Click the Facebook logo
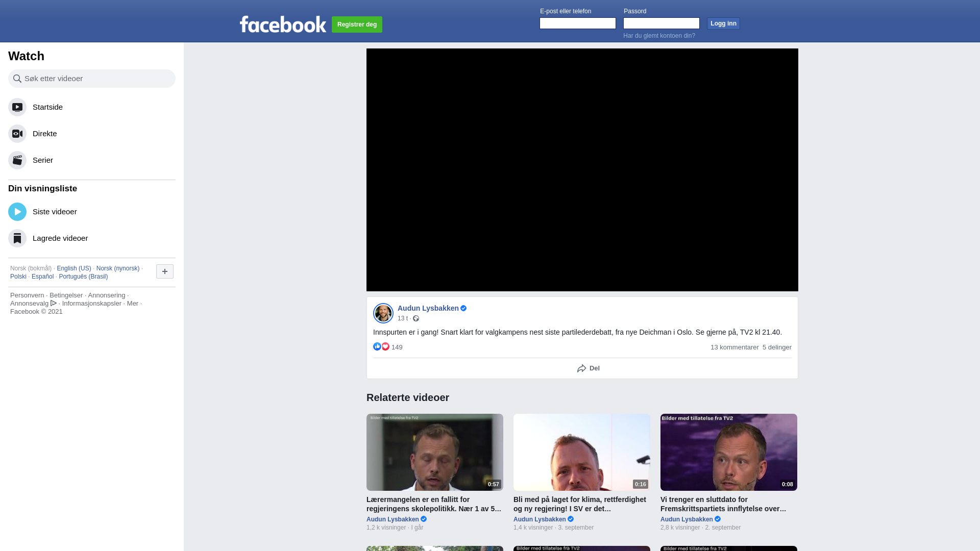980x551 pixels. pyautogui.click(x=283, y=24)
